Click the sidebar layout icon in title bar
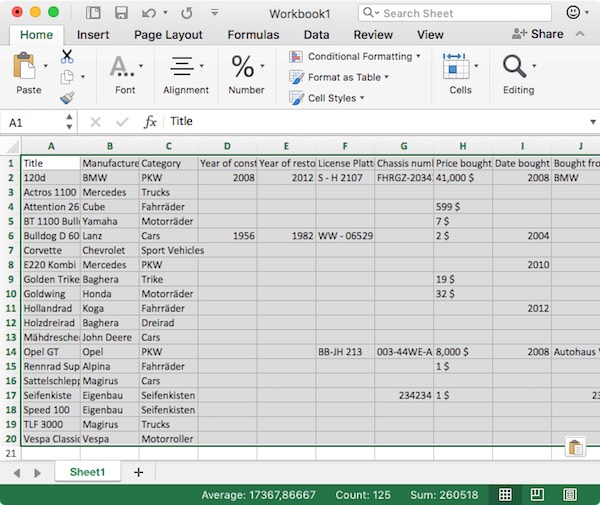The height and width of the screenshot is (505, 600). pos(93,13)
